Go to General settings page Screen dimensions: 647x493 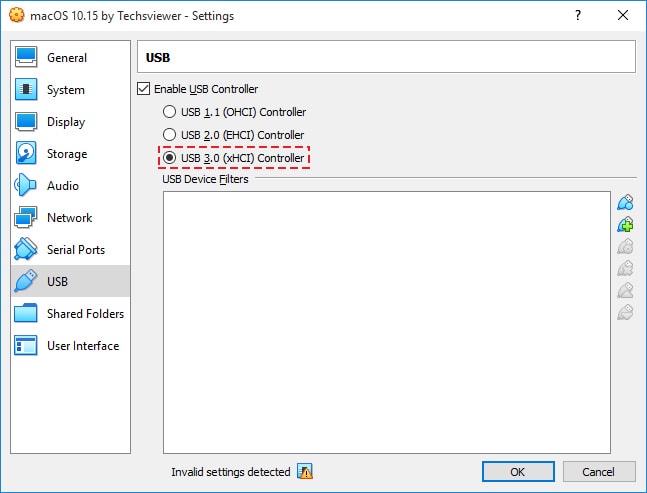pos(71,57)
